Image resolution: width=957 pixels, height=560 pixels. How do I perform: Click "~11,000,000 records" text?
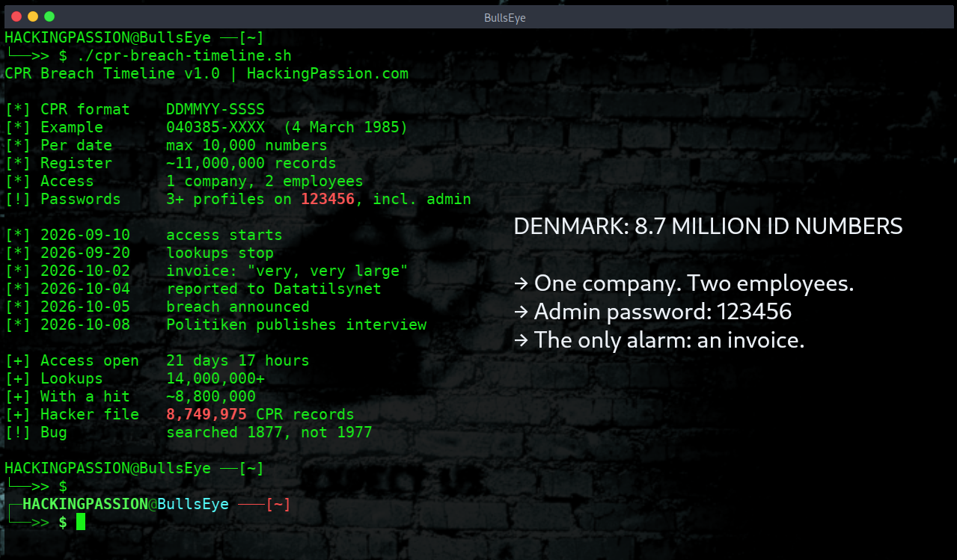point(251,164)
